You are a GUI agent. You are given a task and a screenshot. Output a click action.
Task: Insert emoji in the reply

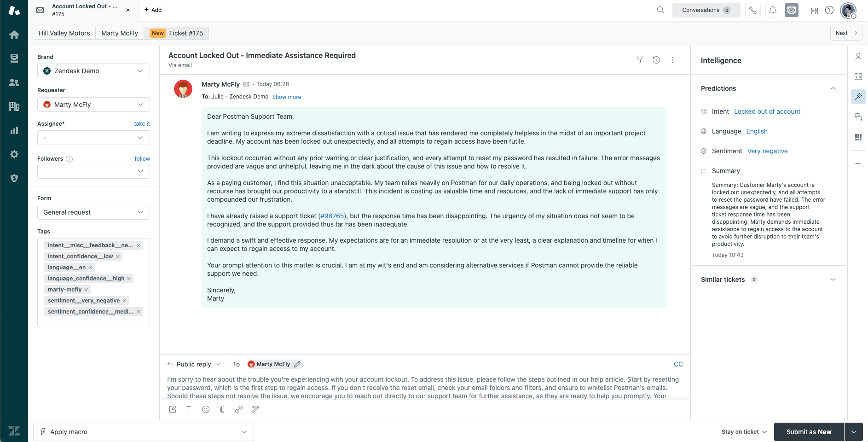[206, 409]
